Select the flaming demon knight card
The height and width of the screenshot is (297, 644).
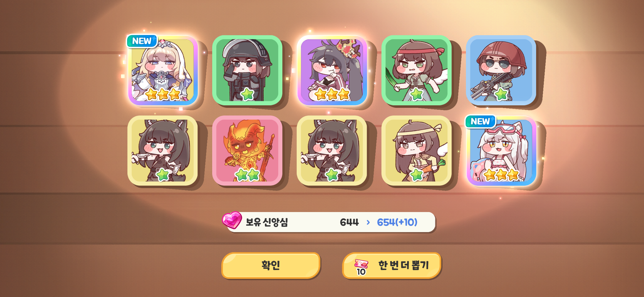point(247,150)
